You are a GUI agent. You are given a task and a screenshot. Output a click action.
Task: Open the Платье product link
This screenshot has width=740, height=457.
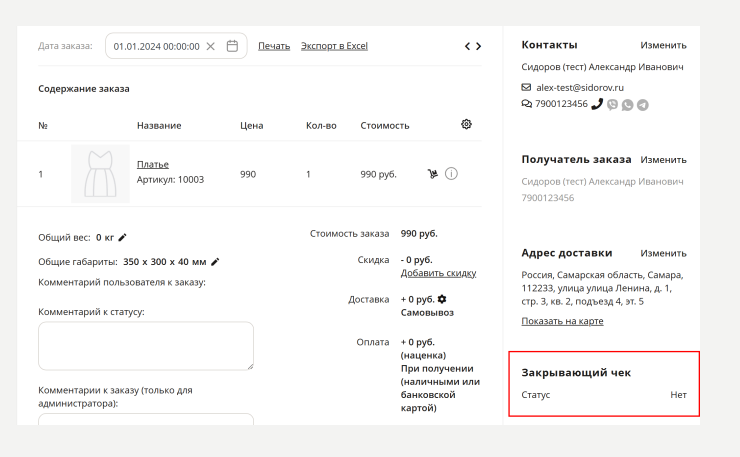pyautogui.click(x=153, y=164)
